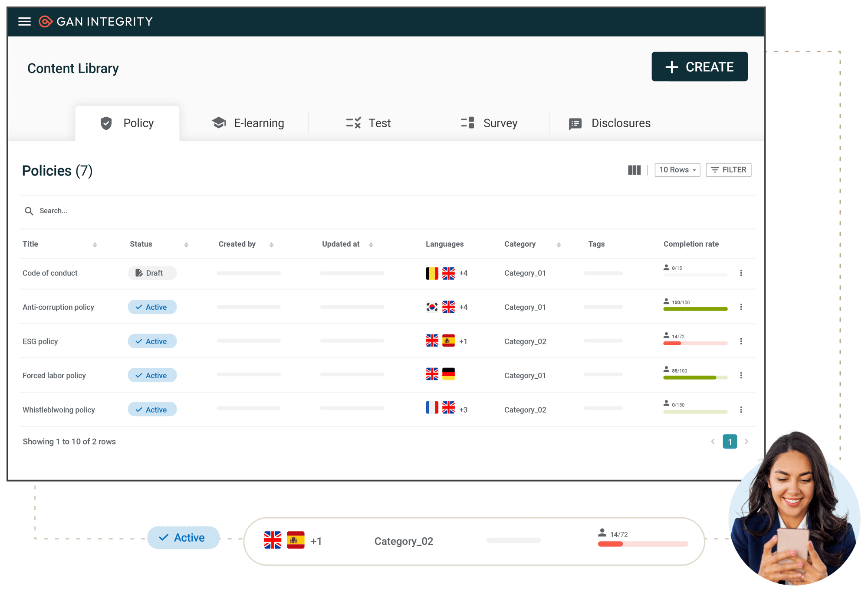Image resolution: width=868 pixels, height=592 pixels.
Task: Go to the previous page arrow
Action: 713,441
